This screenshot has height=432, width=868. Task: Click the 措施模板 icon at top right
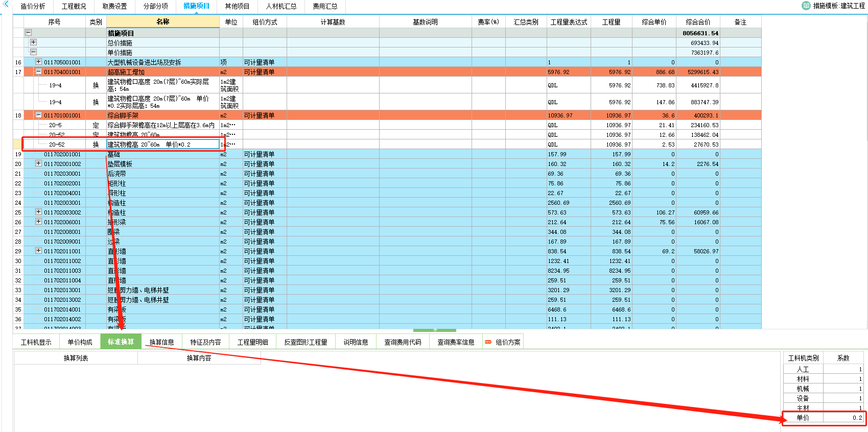point(806,6)
